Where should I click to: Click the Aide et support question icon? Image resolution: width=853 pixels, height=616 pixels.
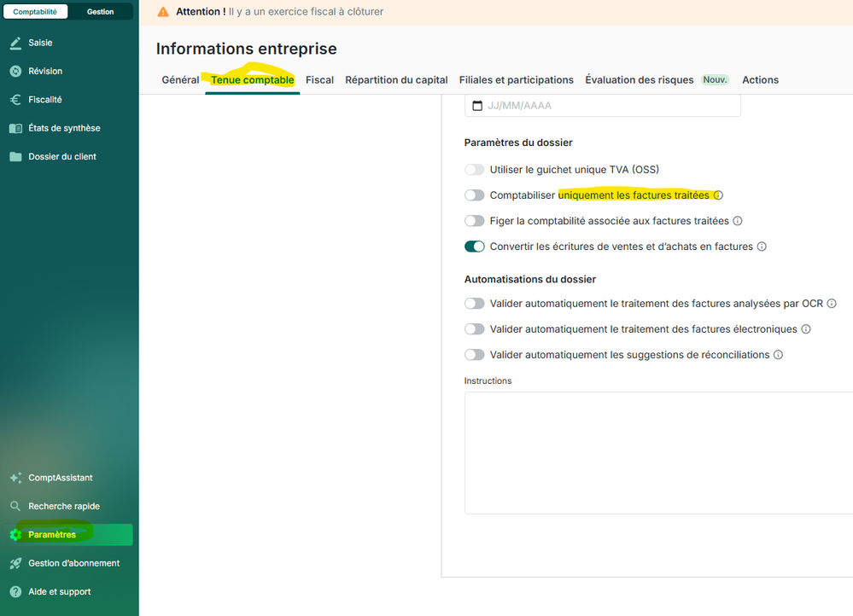click(15, 592)
